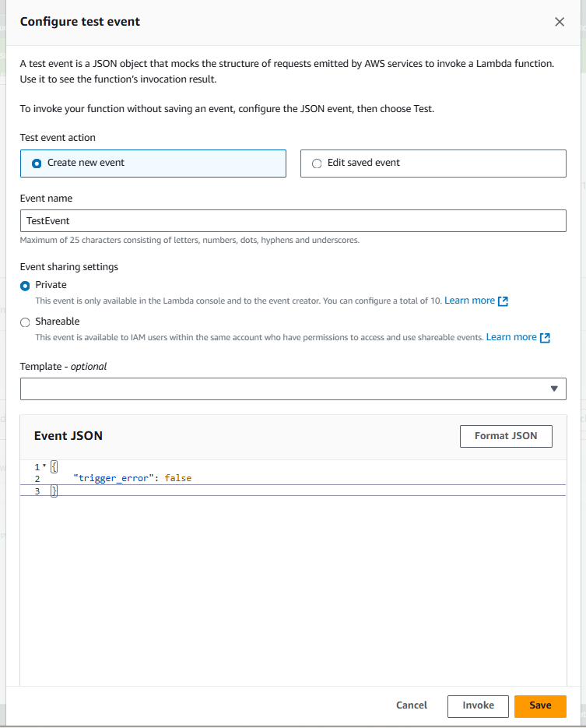Open external link icon beside Shareable Learn more
Image resolution: width=586 pixels, height=728 pixels.
click(546, 337)
